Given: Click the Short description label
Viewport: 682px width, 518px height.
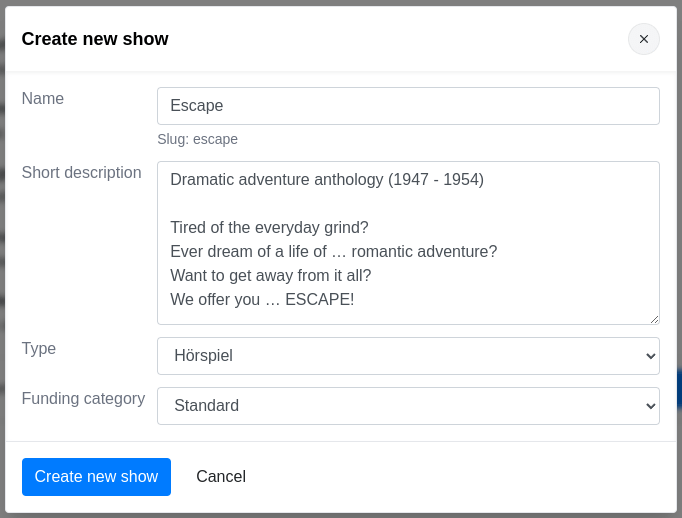Looking at the screenshot, I should coord(81,173).
